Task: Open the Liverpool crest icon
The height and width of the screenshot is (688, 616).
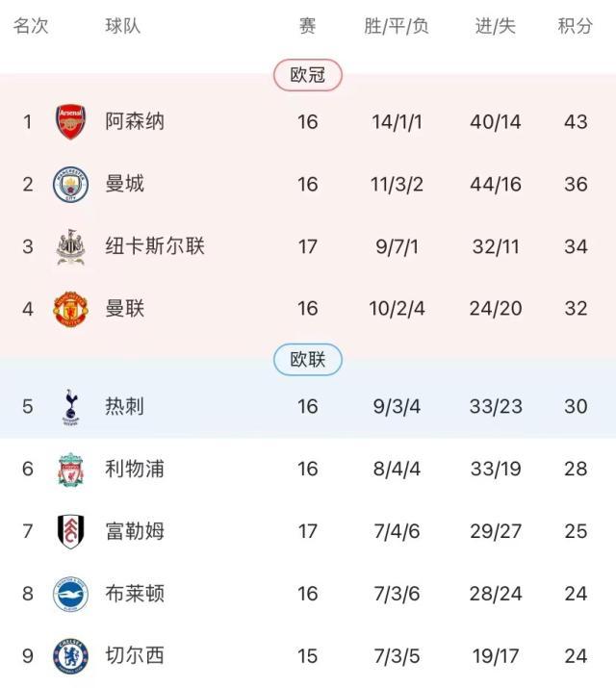Action: tap(70, 469)
